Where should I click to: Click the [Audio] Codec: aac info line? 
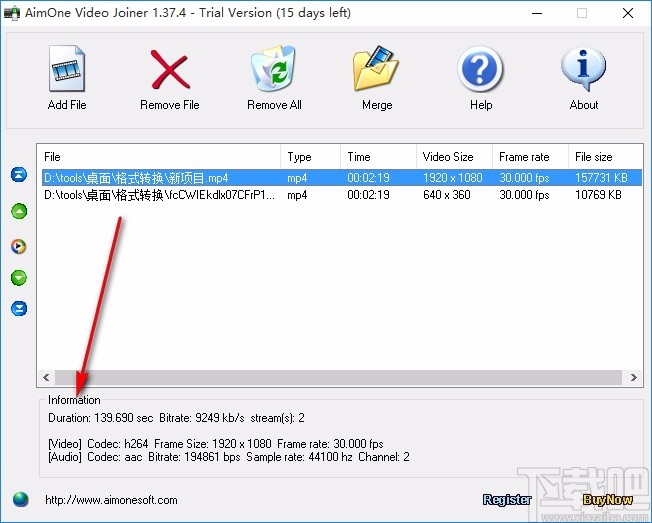tap(229, 457)
